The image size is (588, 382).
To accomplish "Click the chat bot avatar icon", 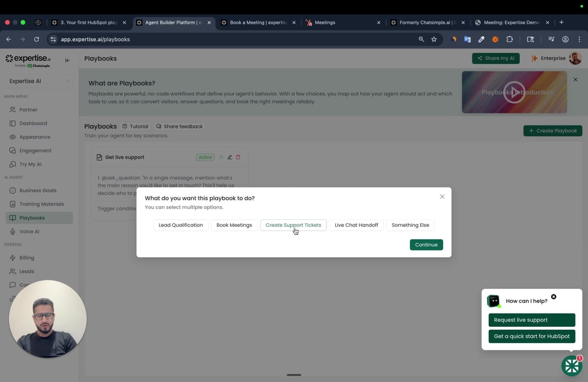I will (493, 300).
